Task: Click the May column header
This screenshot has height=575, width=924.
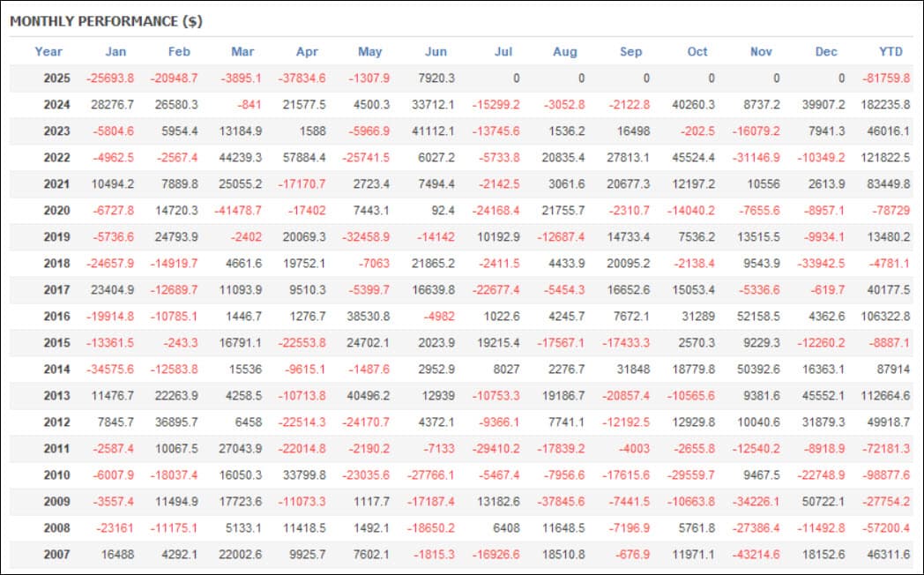Action: (370, 52)
